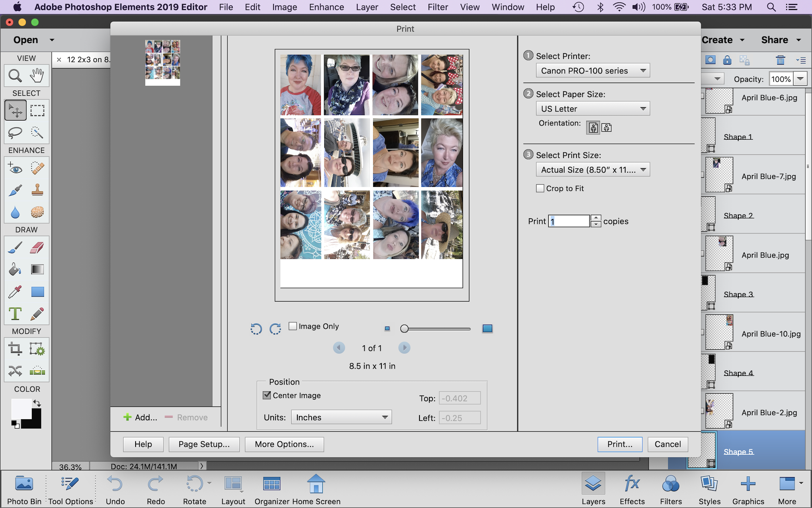812x508 pixels.
Task: Open the Enhance menu
Action: click(326, 7)
